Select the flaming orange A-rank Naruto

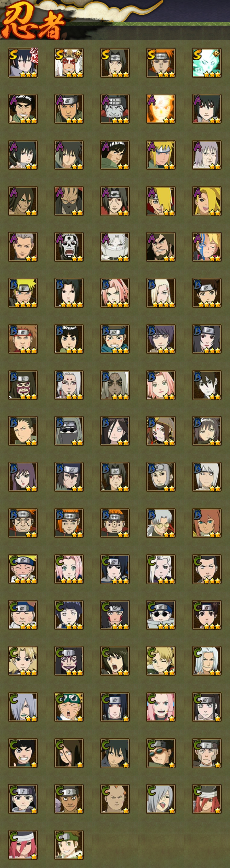pos(161,109)
